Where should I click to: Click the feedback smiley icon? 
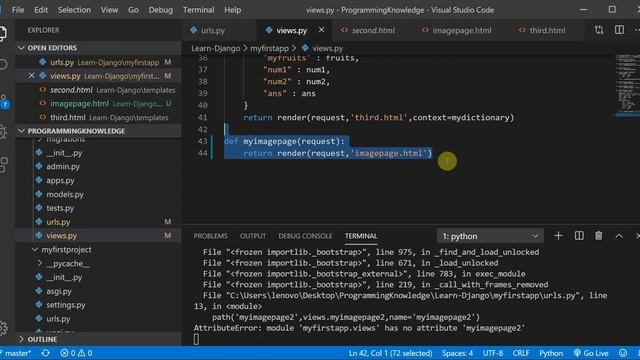tap(623, 353)
